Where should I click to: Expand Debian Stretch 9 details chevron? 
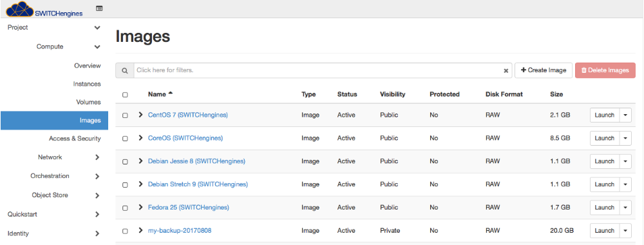pos(140,184)
